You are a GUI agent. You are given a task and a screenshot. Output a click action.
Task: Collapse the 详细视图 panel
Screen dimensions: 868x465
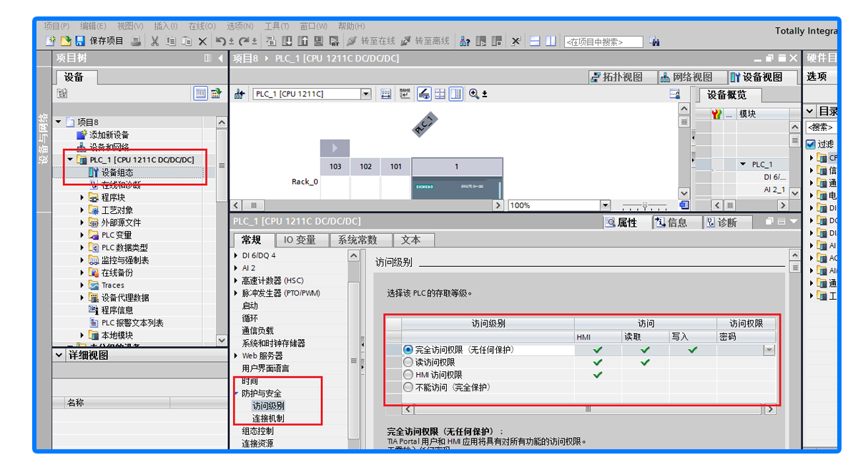59,355
